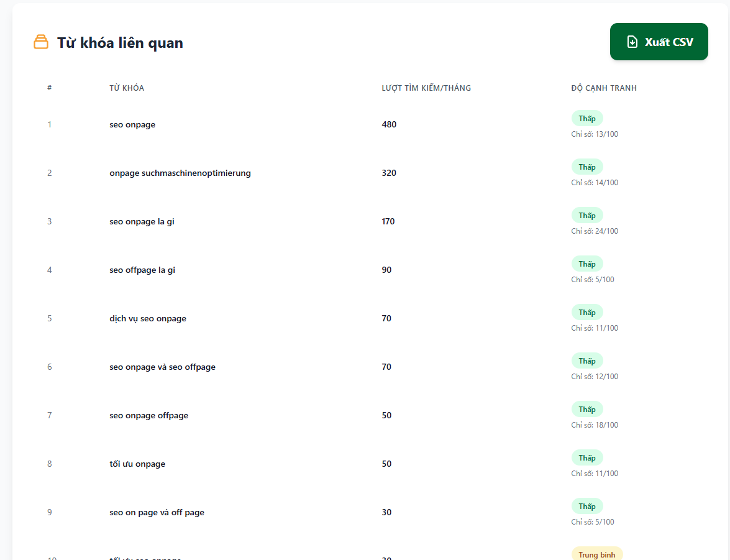Select keyword "dịch vụ seo onpage"
This screenshot has width=730, height=560.
click(x=148, y=319)
